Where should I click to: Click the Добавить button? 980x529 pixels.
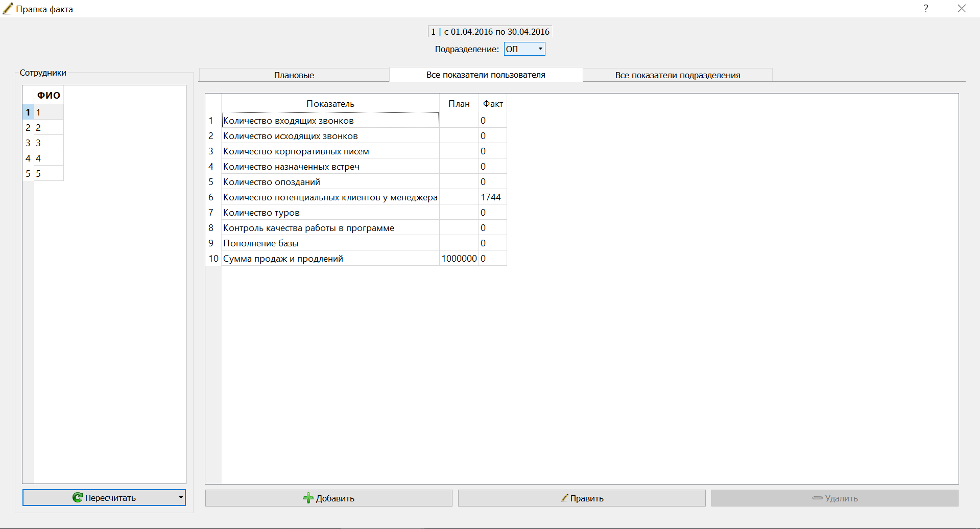(x=329, y=498)
